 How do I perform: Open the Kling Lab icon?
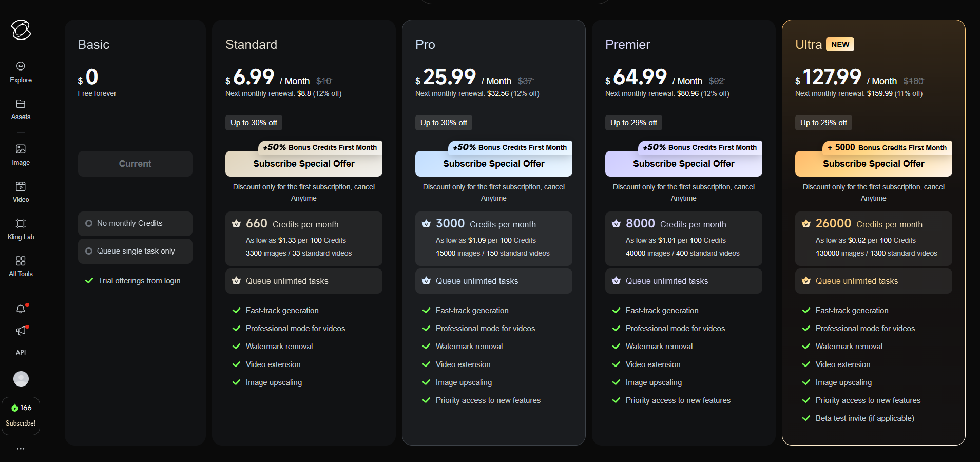pos(21,224)
